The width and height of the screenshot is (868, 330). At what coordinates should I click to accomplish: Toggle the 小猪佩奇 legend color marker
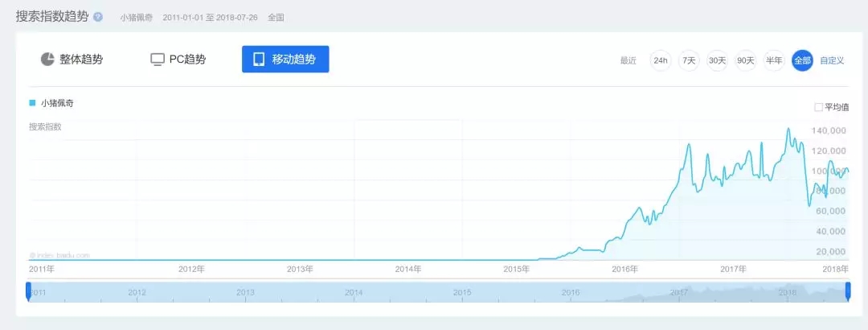coord(32,103)
